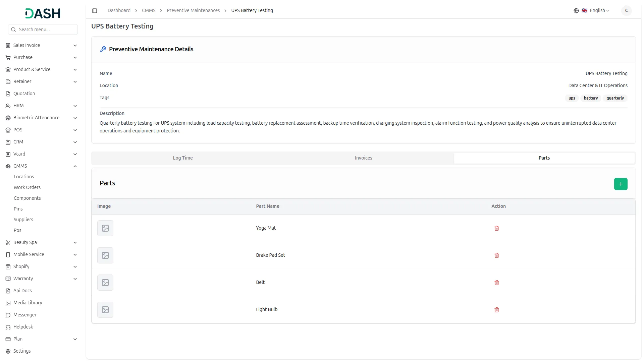Open Work Orders in CMMS submenu
Image resolution: width=644 pixels, height=362 pixels.
(x=27, y=187)
